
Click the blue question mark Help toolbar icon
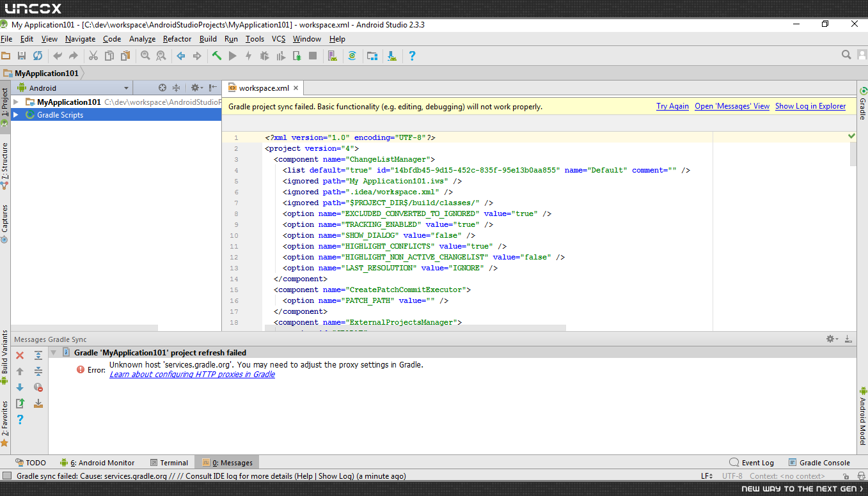point(412,56)
